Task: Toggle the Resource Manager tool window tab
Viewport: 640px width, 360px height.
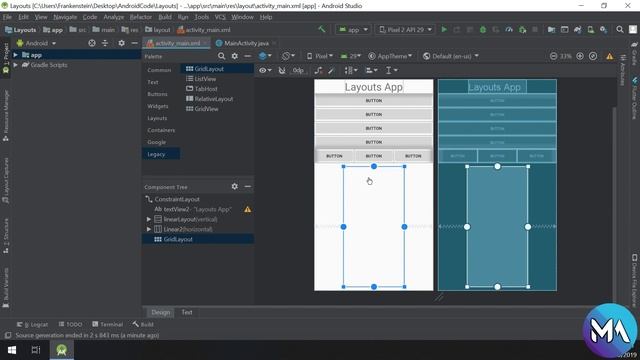Action: 6,116
